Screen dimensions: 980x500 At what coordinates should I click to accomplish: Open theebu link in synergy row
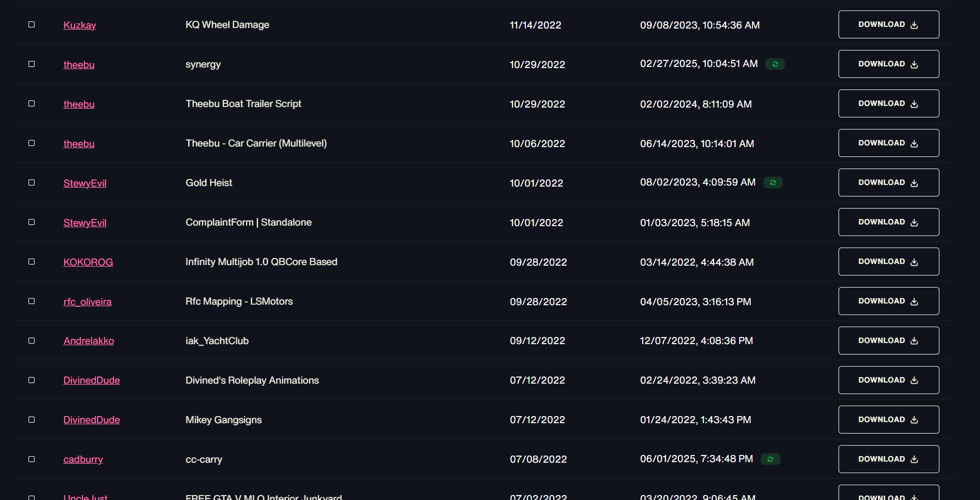(x=79, y=65)
